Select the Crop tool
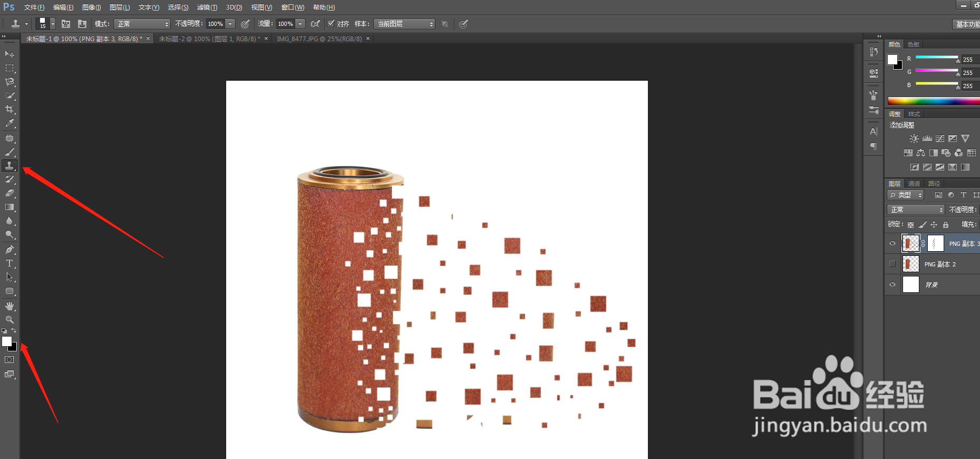The height and width of the screenshot is (459, 980). 9,109
